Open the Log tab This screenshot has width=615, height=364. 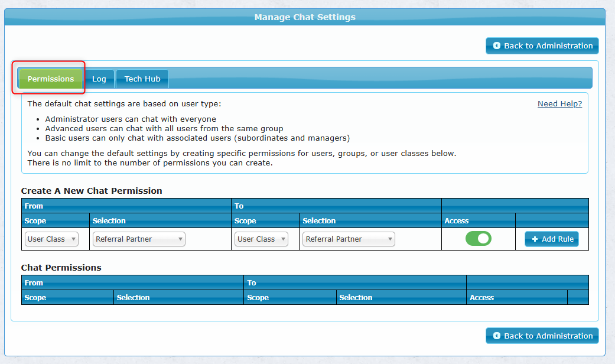point(99,79)
